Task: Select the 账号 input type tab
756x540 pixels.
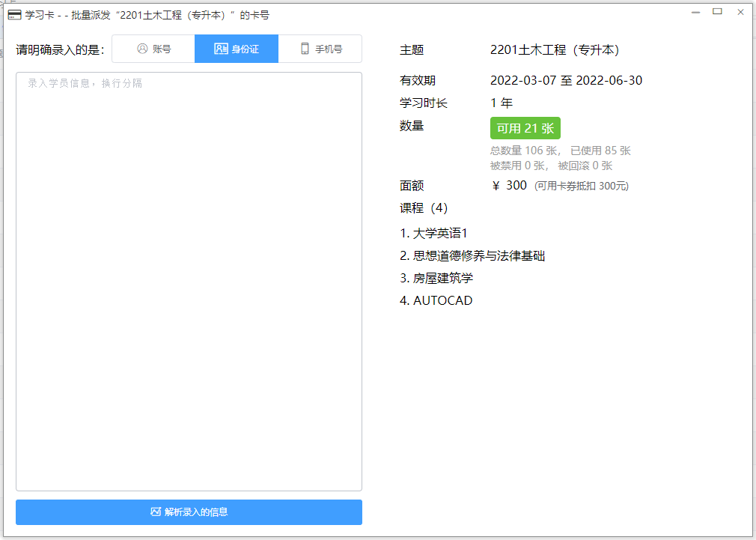Action: [x=153, y=49]
